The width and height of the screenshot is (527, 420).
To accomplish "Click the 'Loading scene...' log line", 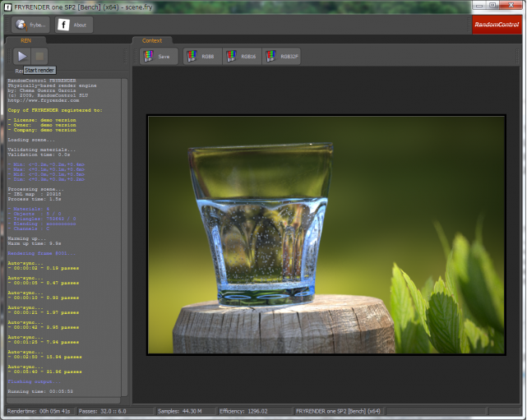I will [31, 140].
